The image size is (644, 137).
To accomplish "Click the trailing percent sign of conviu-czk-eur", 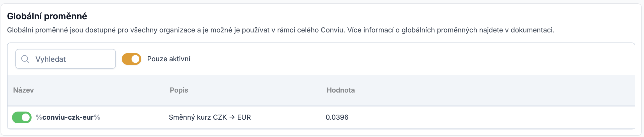I will pos(97,117).
